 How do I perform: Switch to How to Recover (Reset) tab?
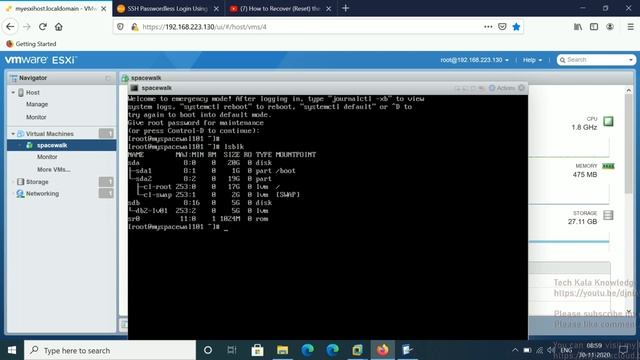(280, 8)
